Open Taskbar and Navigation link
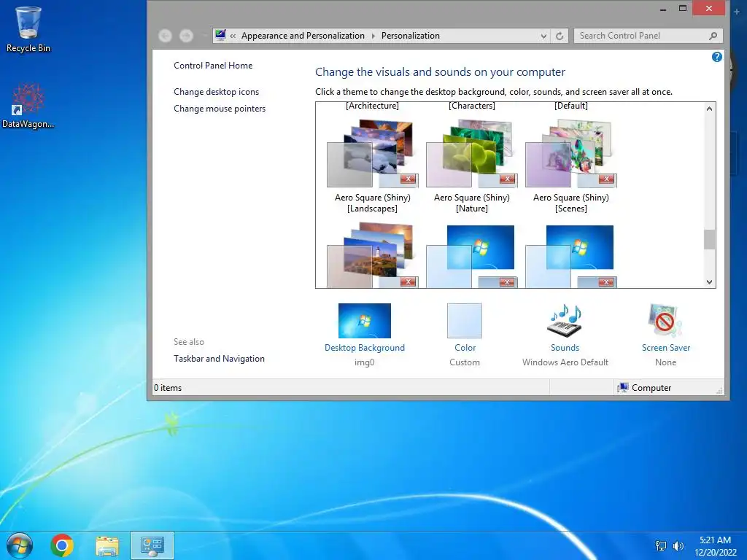747x560 pixels. tap(219, 359)
